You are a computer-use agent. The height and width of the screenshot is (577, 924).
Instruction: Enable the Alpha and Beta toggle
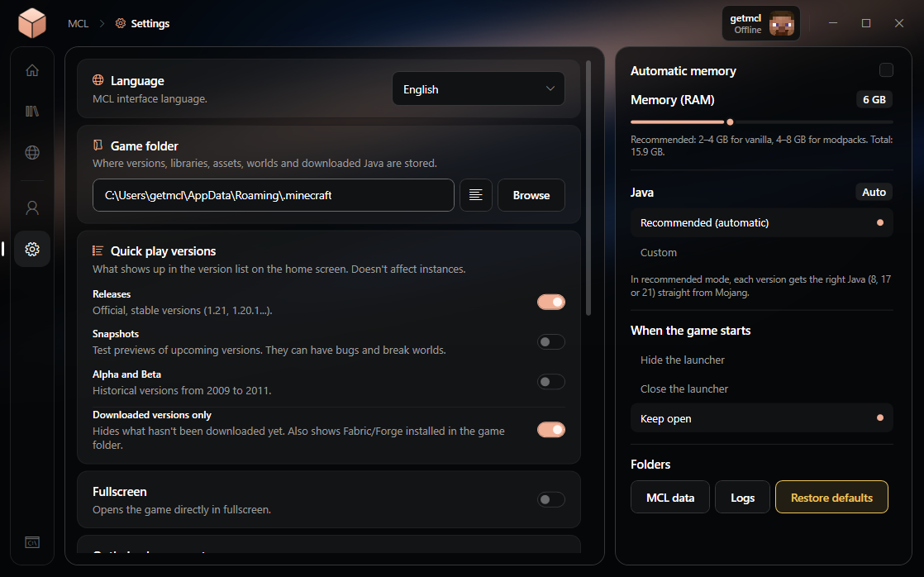point(551,382)
